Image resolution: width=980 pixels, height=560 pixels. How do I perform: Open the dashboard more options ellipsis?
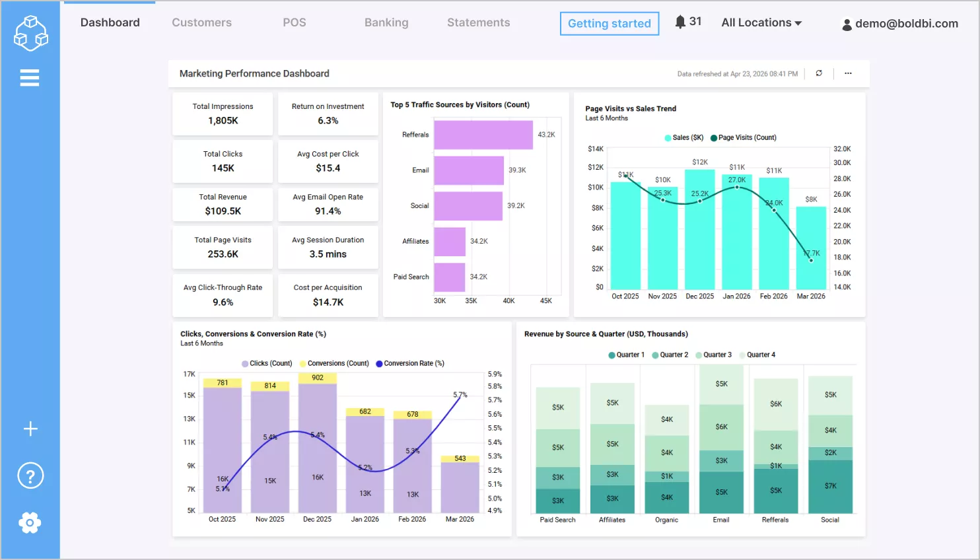(848, 73)
